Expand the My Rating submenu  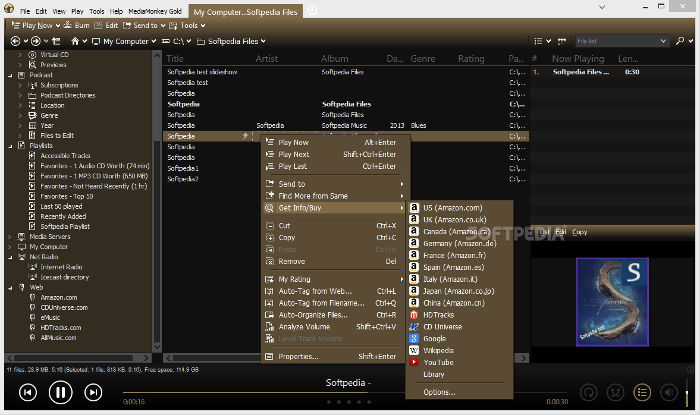[335, 279]
